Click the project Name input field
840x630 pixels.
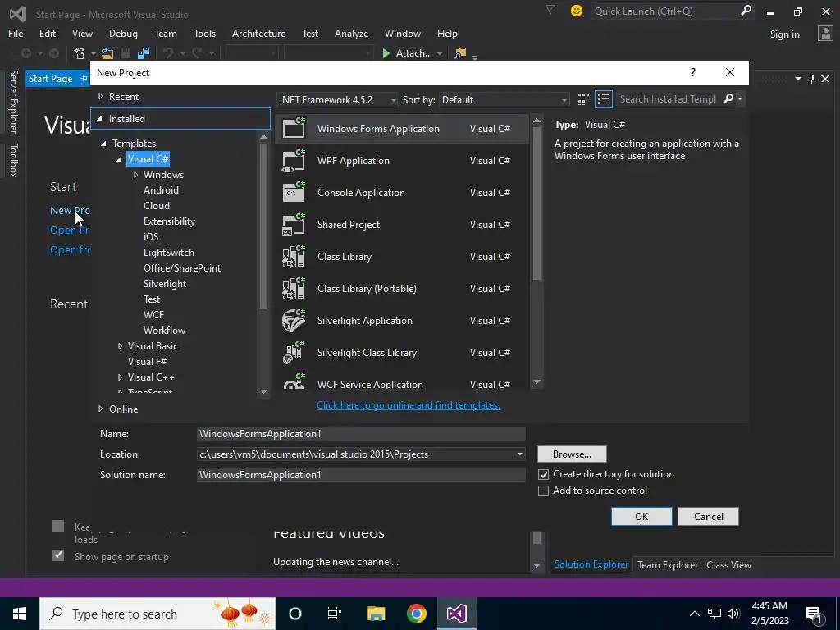pyautogui.click(x=361, y=433)
